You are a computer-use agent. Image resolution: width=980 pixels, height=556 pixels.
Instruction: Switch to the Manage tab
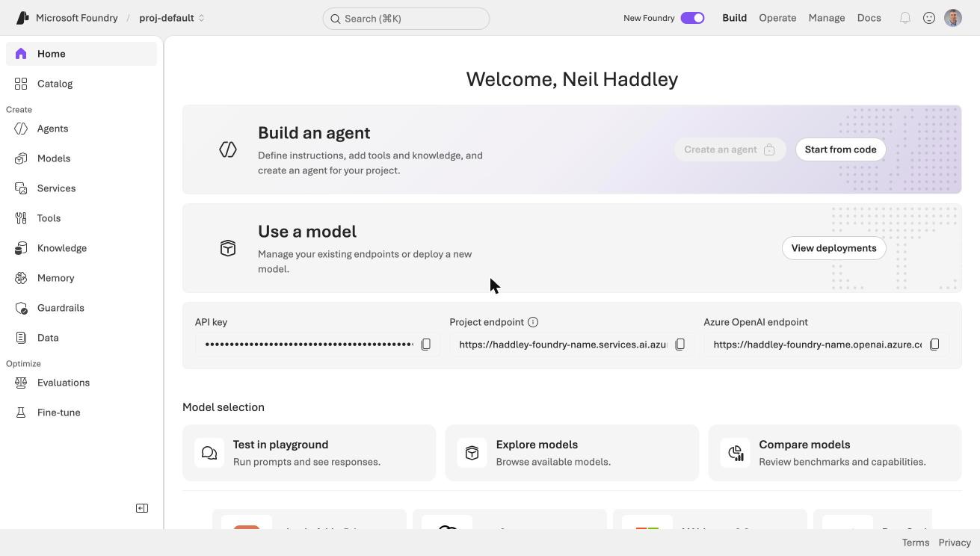(x=826, y=18)
